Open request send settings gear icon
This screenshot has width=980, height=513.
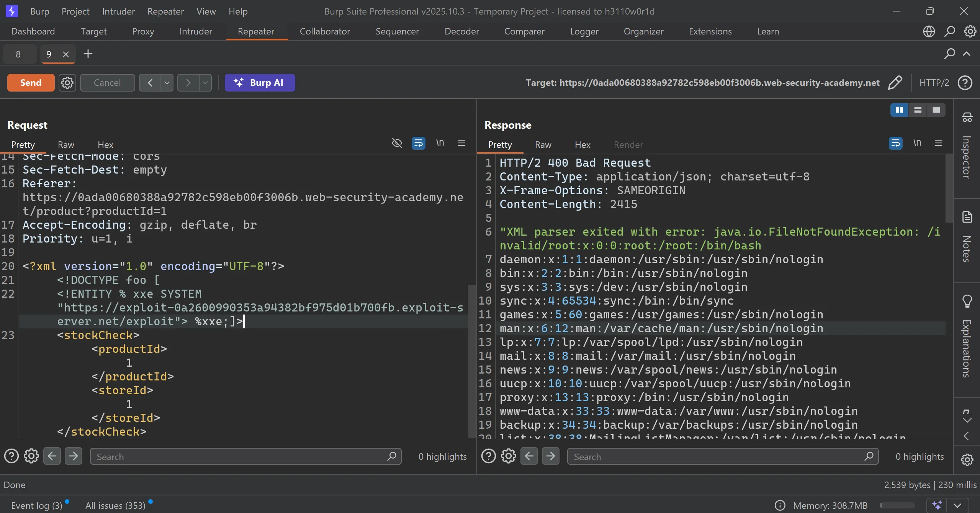tap(67, 83)
